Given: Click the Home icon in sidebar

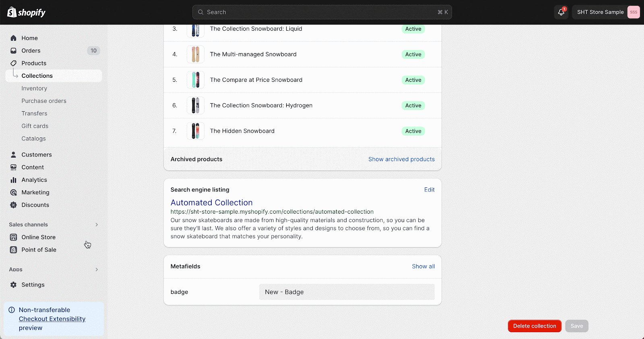Looking at the screenshot, I should [13, 38].
